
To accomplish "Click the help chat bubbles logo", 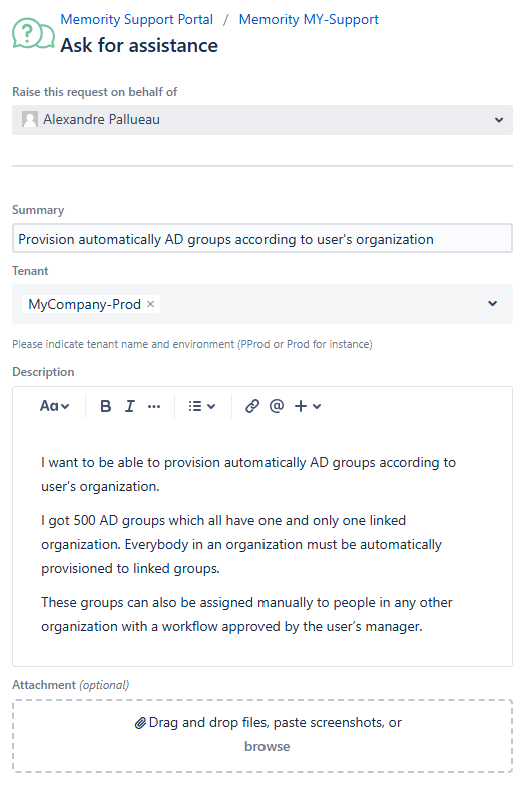I will pos(33,34).
